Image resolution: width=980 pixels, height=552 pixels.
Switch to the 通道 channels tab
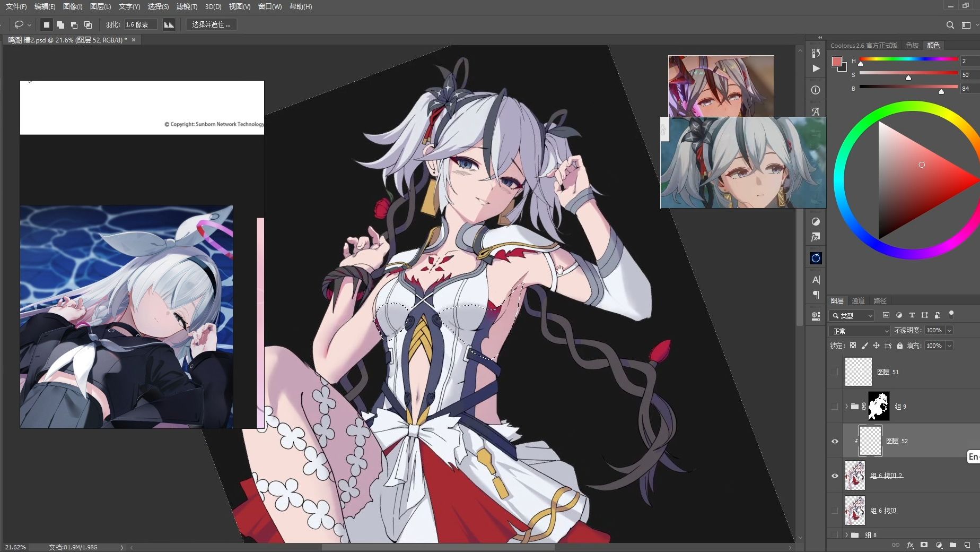[858, 301]
